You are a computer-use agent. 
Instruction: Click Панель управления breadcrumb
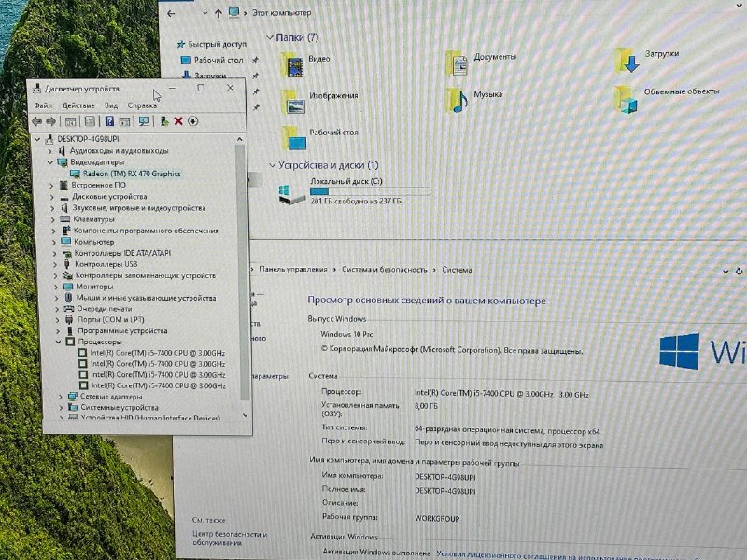coord(293,269)
